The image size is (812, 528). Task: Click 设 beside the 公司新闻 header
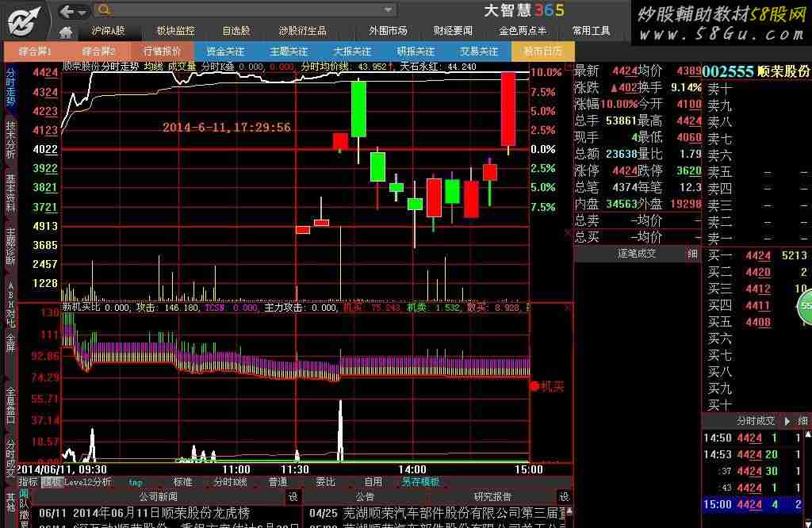tap(293, 497)
